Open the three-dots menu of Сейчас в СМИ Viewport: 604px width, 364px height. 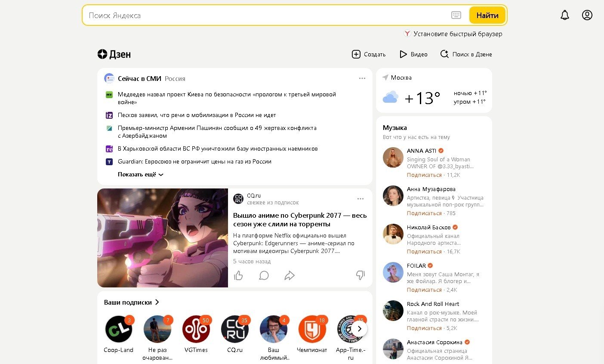tap(362, 78)
